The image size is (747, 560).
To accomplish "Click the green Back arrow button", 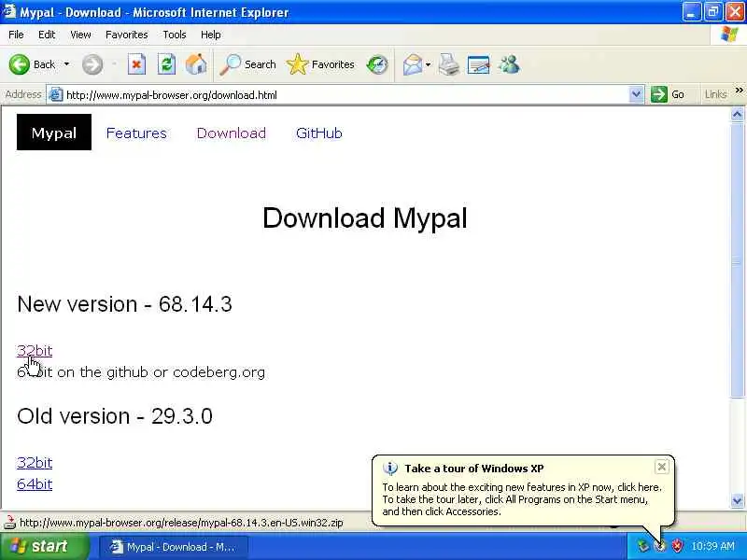I will tap(20, 64).
